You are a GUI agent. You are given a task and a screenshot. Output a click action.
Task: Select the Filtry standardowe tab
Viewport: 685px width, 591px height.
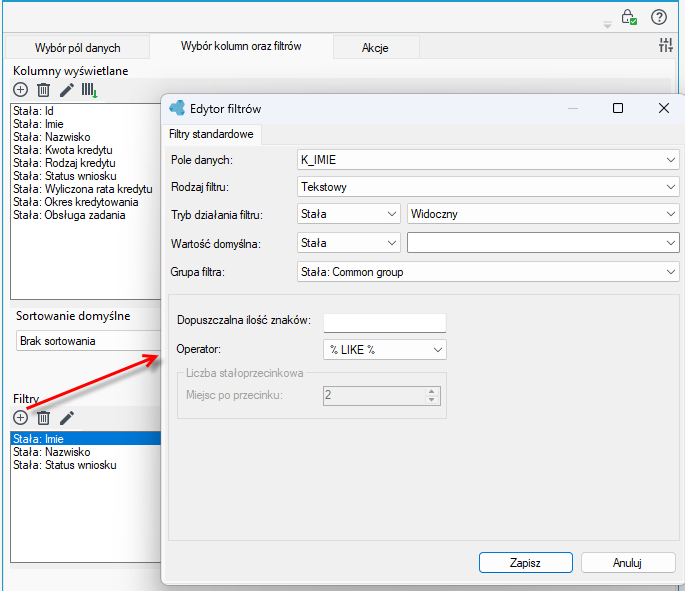[211, 134]
